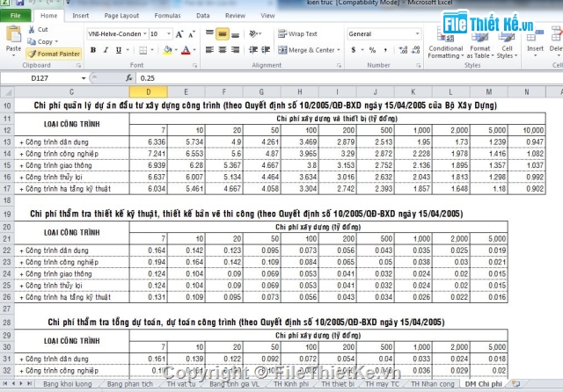Click the Borders icon
Viewport: 563px width, 392px height.
click(x=143, y=50)
